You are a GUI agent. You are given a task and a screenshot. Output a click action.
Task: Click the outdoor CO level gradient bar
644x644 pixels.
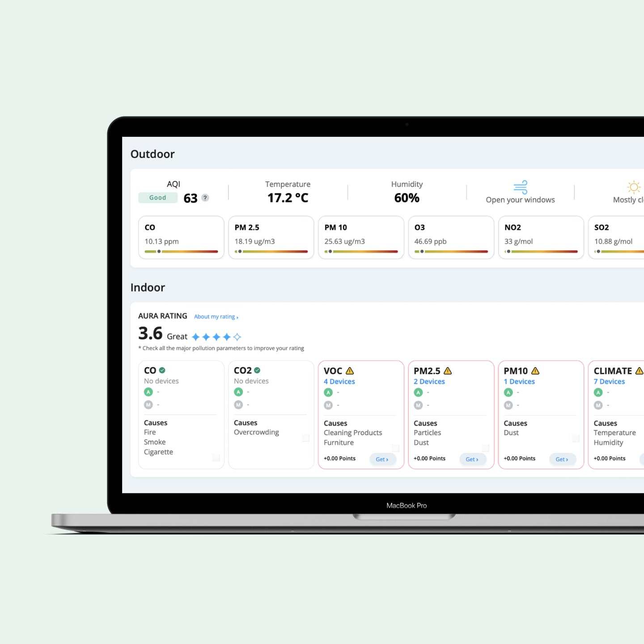[181, 251]
